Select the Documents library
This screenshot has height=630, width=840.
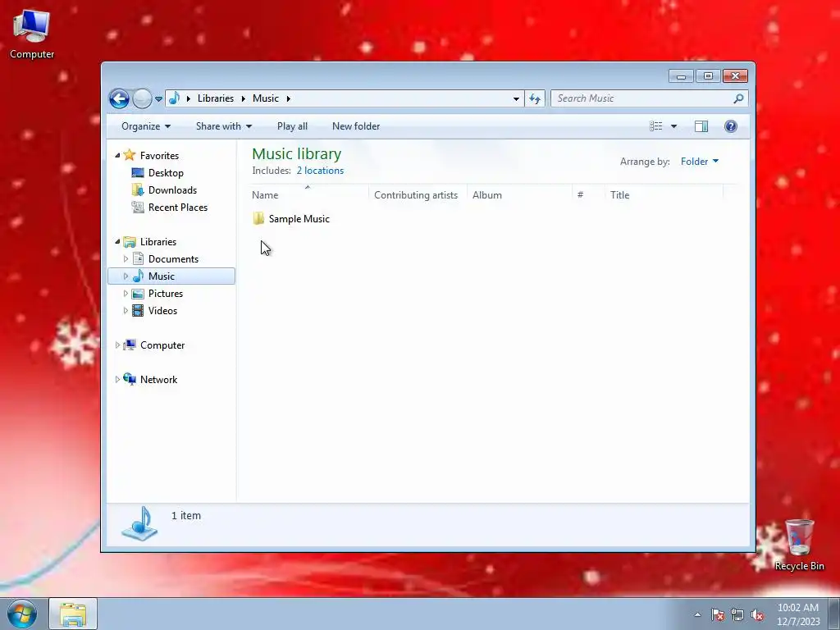[x=173, y=258]
